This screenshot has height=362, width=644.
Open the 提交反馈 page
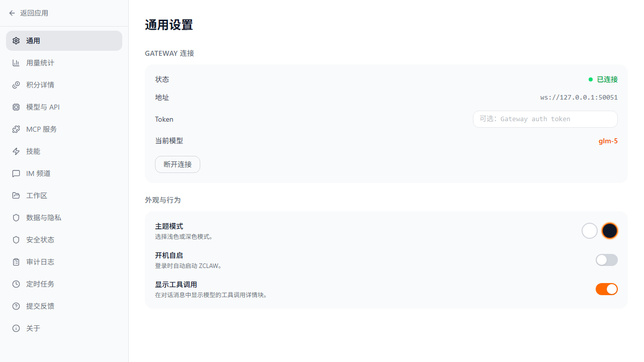pyautogui.click(x=40, y=306)
